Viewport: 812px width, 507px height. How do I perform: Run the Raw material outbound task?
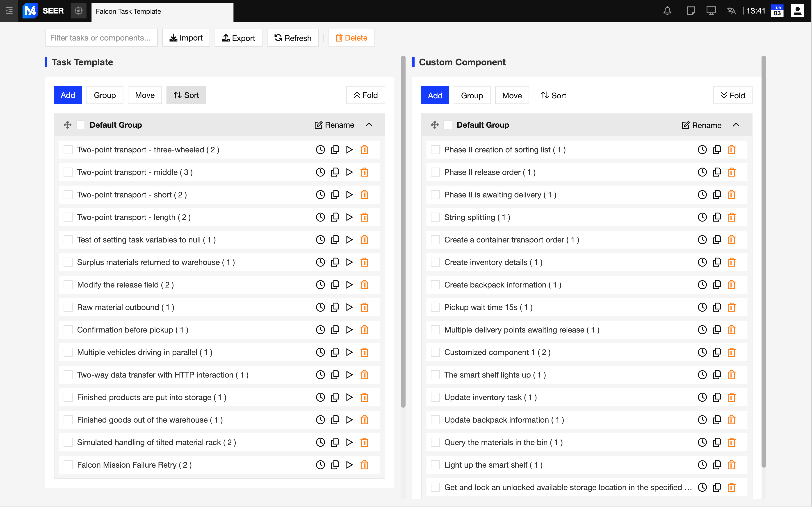pyautogui.click(x=349, y=307)
